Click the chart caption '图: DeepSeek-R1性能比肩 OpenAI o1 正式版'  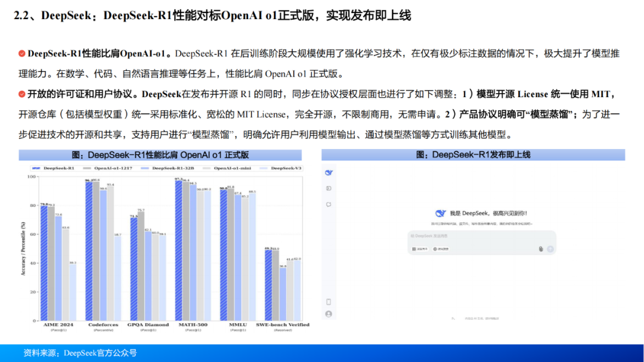click(160, 155)
